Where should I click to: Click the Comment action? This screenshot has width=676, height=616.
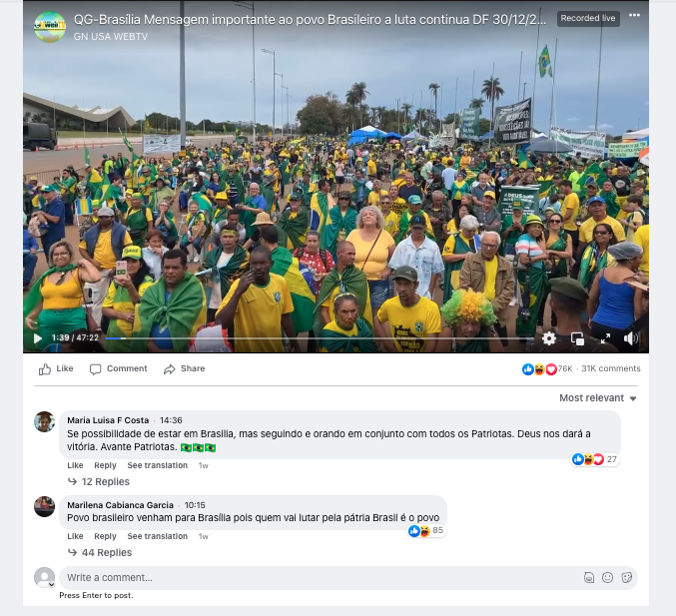pyautogui.click(x=119, y=369)
